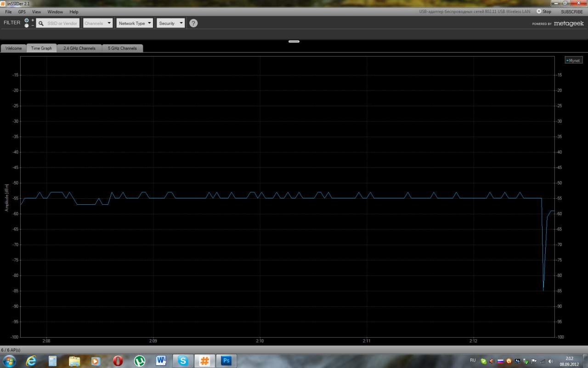Click the Stop scanning button

pyautogui.click(x=544, y=11)
